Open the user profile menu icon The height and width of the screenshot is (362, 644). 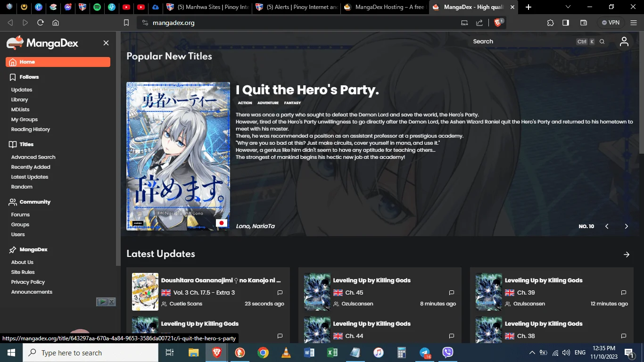click(624, 41)
